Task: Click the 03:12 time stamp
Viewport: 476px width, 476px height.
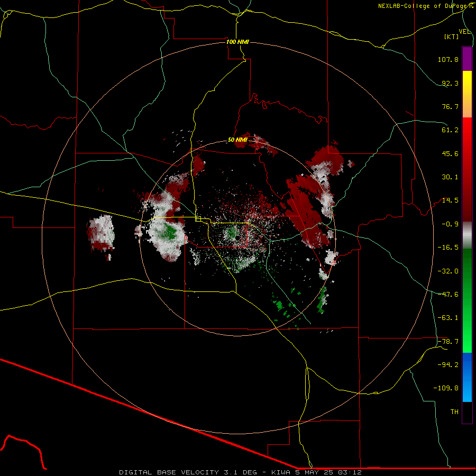Action: 350,472
